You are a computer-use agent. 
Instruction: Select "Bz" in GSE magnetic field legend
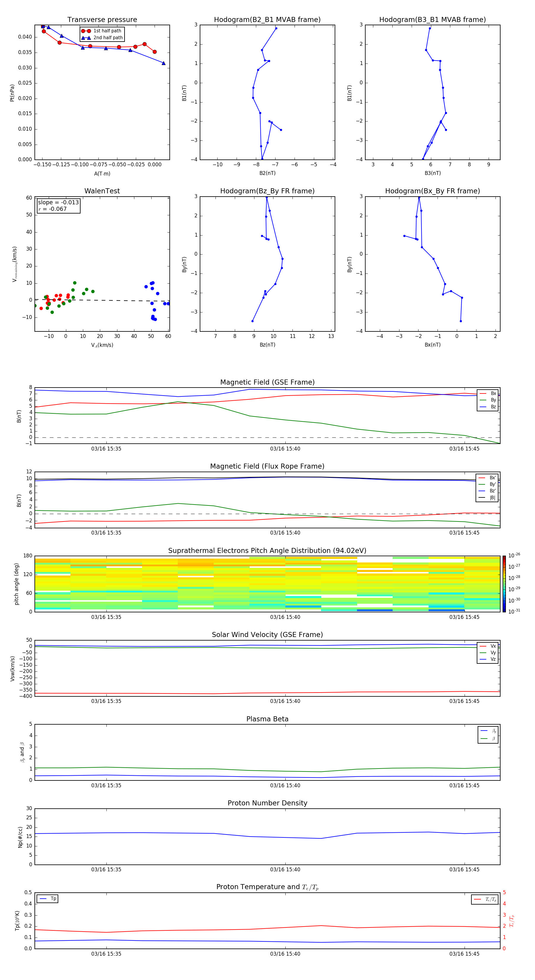tap(488, 407)
